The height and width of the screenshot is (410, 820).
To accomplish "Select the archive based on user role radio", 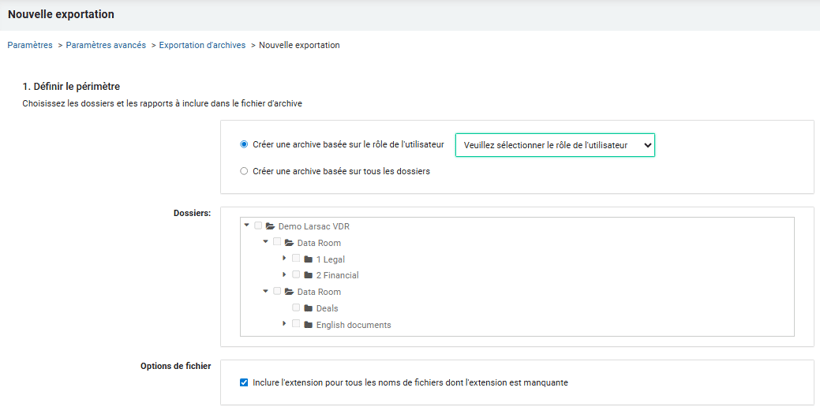I will point(245,145).
